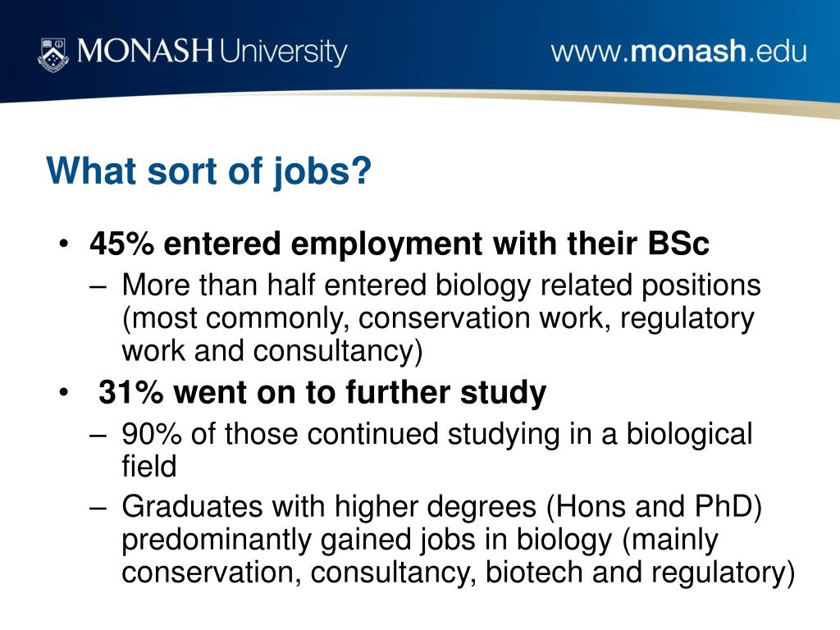Click the bullet dot before '31% went on'
Screen dimensions: 840x630
click(x=64, y=393)
